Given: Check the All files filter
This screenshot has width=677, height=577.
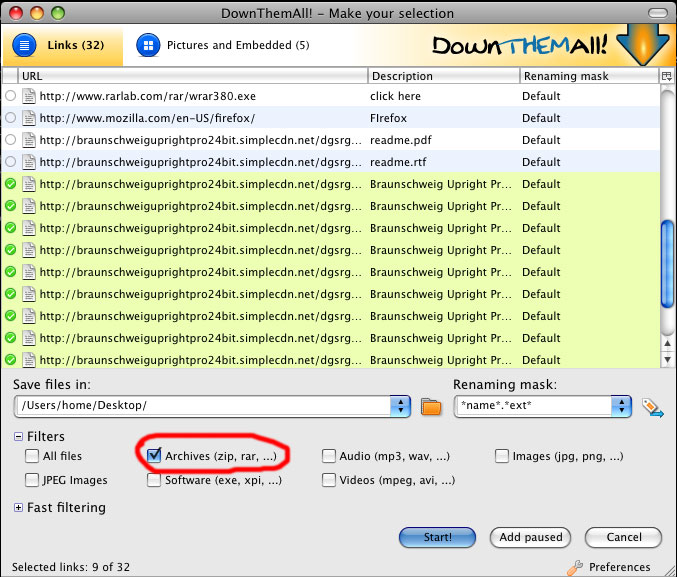Looking at the screenshot, I should click(x=32, y=456).
